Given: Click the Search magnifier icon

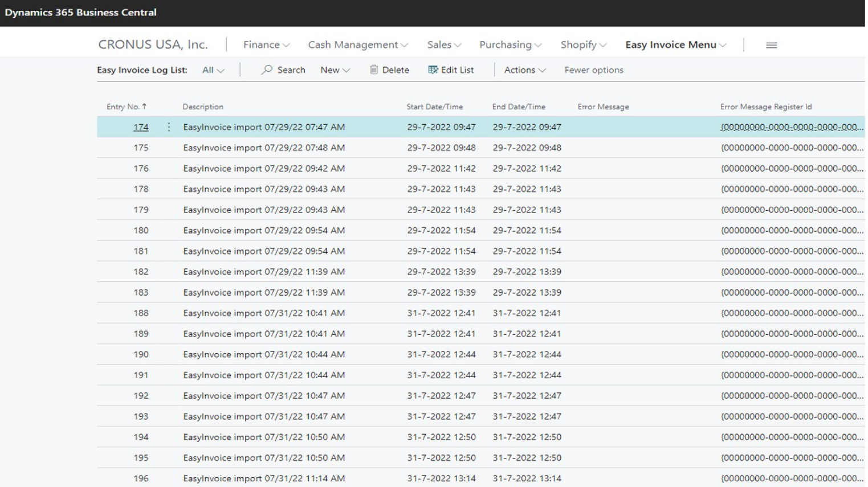Looking at the screenshot, I should coord(267,70).
